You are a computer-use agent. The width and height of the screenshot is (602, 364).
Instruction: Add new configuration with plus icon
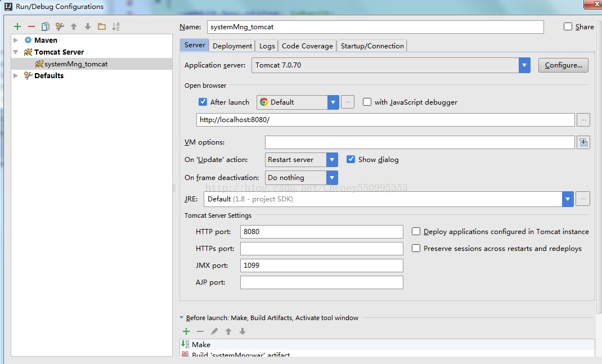click(17, 26)
